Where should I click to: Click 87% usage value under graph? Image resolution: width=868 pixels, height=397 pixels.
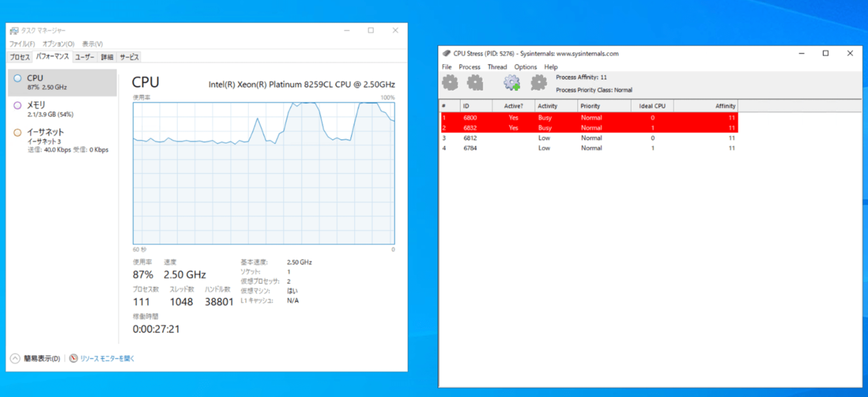(143, 275)
